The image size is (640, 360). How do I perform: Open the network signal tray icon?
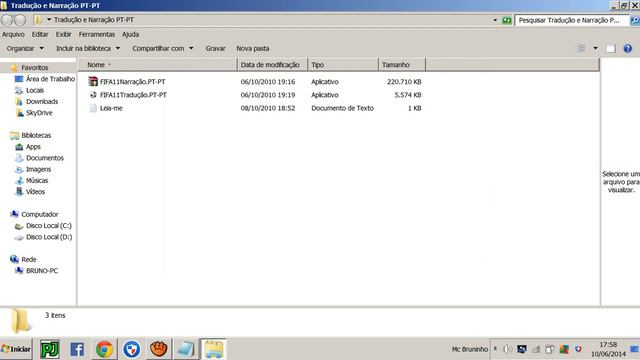tap(536, 349)
